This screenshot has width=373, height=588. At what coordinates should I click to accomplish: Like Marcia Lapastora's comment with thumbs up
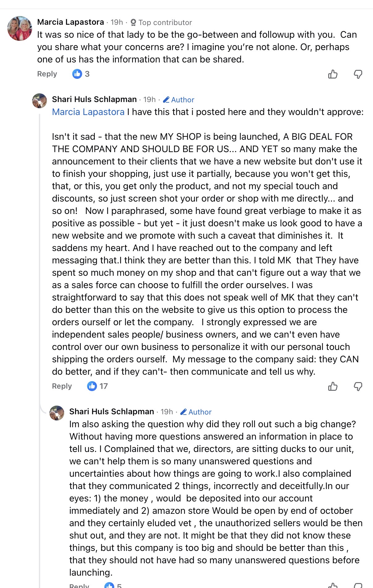(x=333, y=74)
